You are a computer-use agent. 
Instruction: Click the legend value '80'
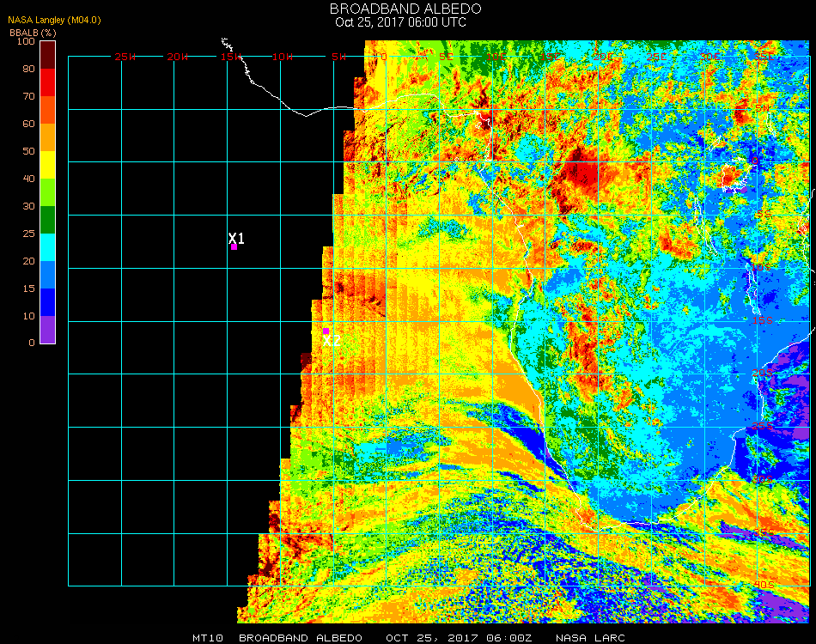[28, 69]
